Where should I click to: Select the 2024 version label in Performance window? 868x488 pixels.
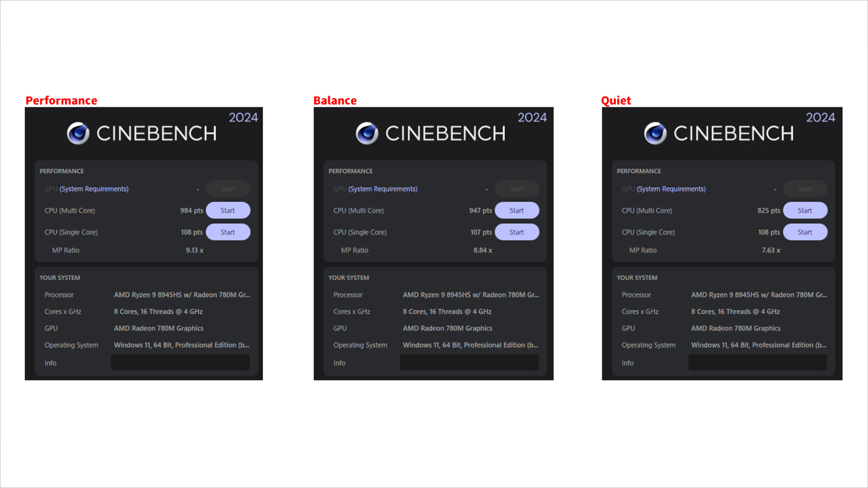click(244, 117)
